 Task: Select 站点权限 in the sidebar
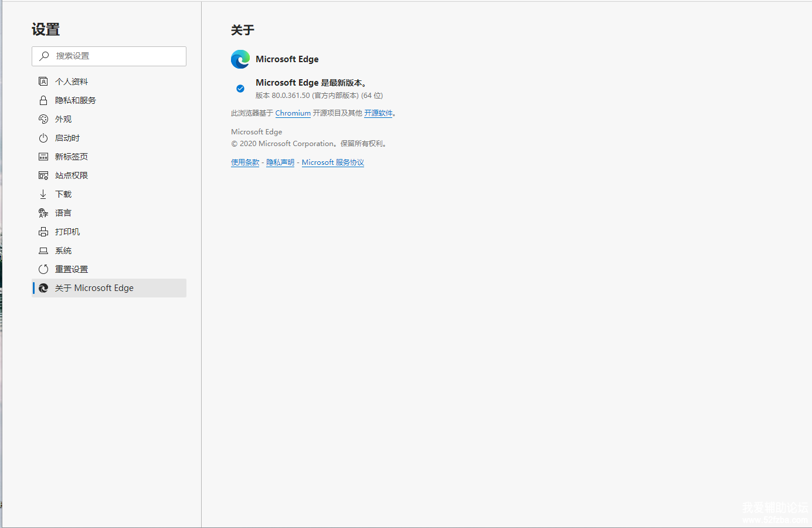(109, 175)
